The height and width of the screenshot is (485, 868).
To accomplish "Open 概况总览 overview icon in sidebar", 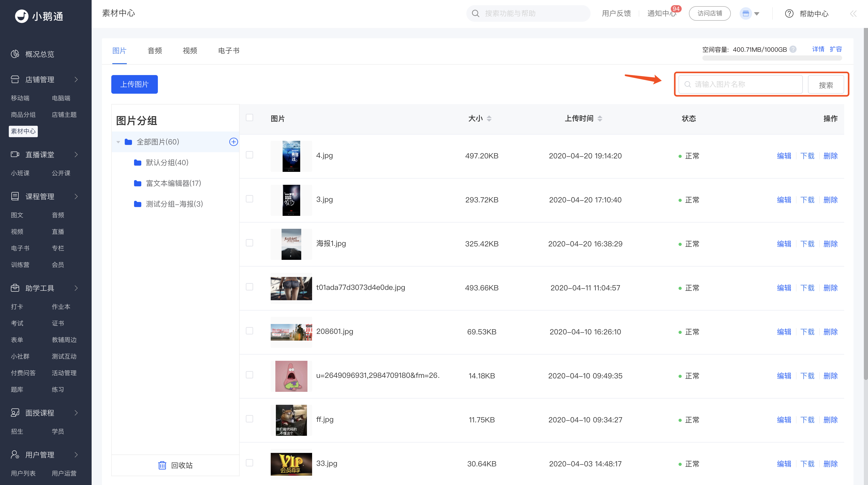I will point(15,54).
